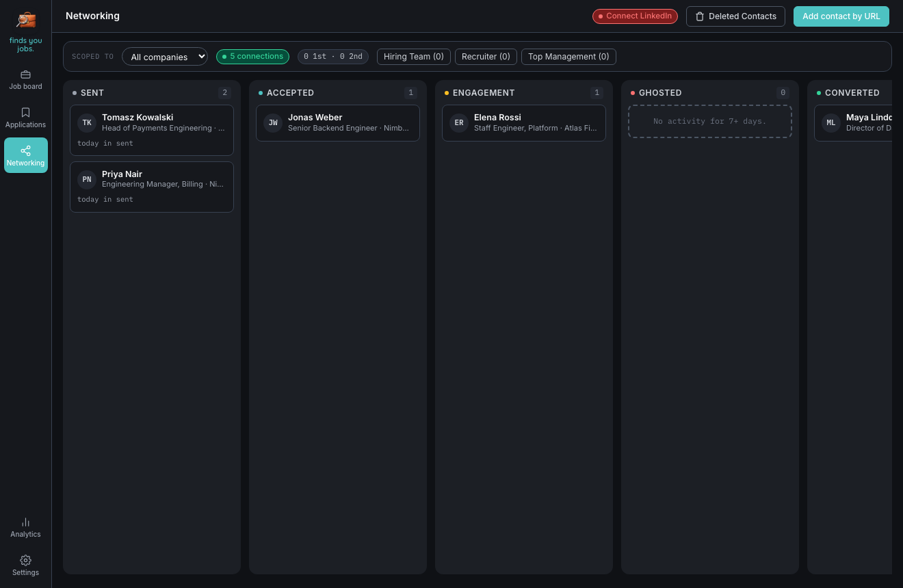Click the SENT count badge showing 2
Viewport: 903px width, 588px height.
(224, 93)
